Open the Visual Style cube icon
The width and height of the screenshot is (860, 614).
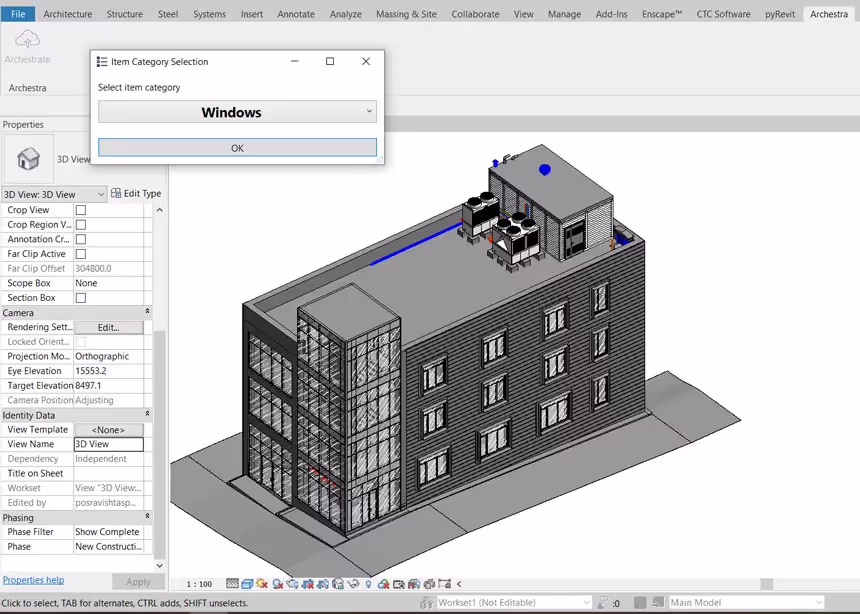[x=247, y=584]
